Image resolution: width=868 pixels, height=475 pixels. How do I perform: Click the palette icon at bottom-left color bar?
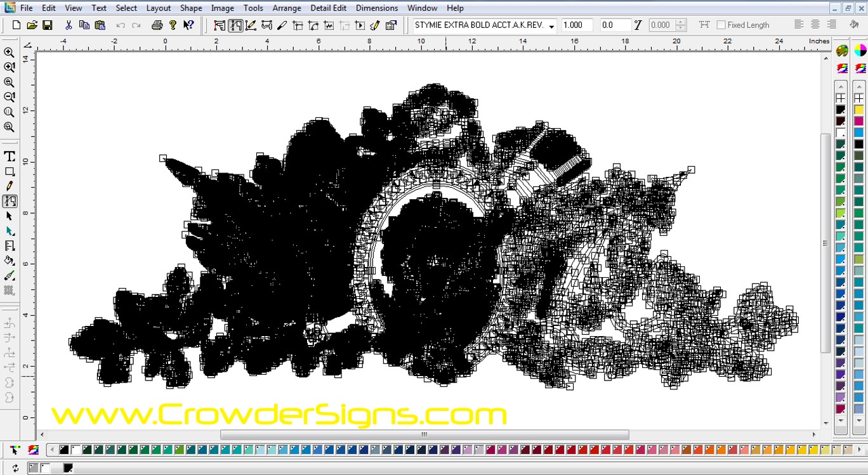(33, 450)
